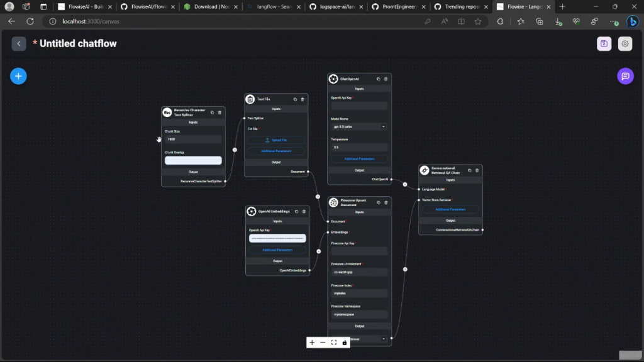
Task: Add this page to favorites star
Action: 478,21
